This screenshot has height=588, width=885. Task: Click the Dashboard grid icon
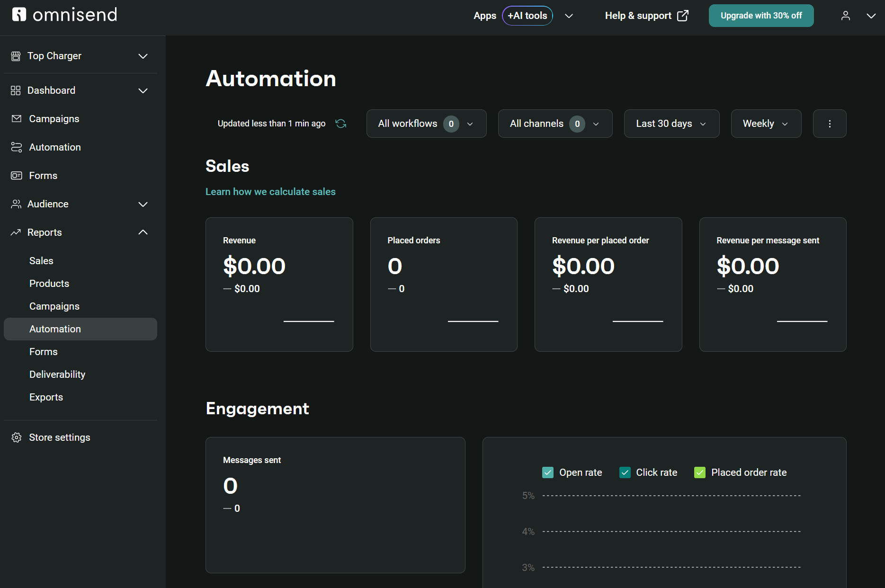click(16, 90)
